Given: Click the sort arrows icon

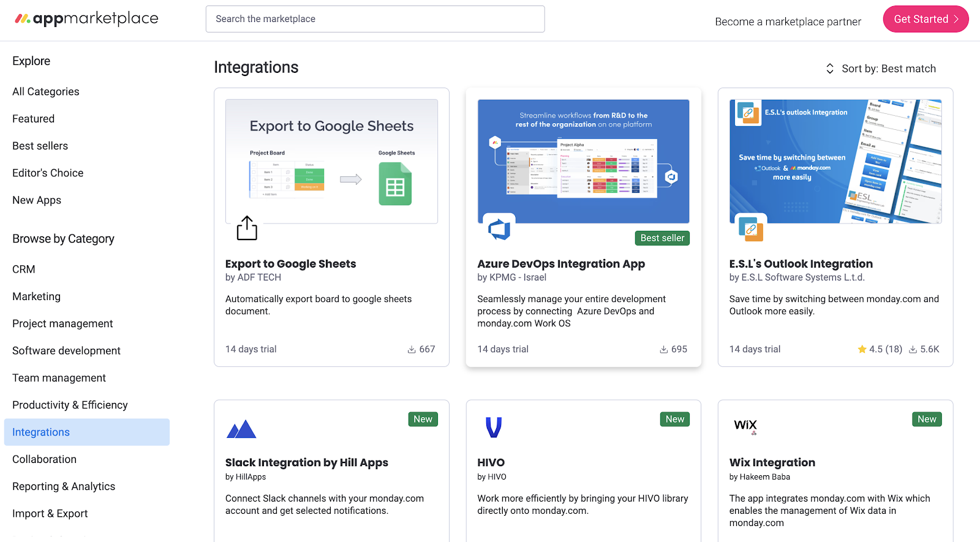Looking at the screenshot, I should point(830,69).
